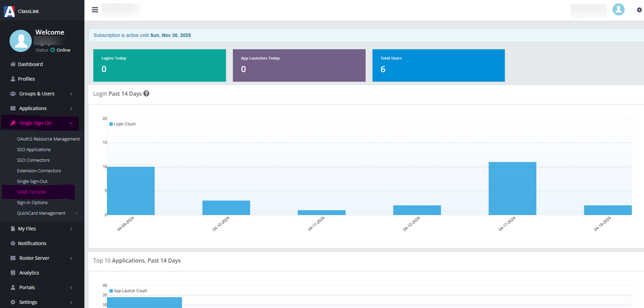Open QuickCard Management submenu item
The height and width of the screenshot is (308, 644).
(41, 213)
